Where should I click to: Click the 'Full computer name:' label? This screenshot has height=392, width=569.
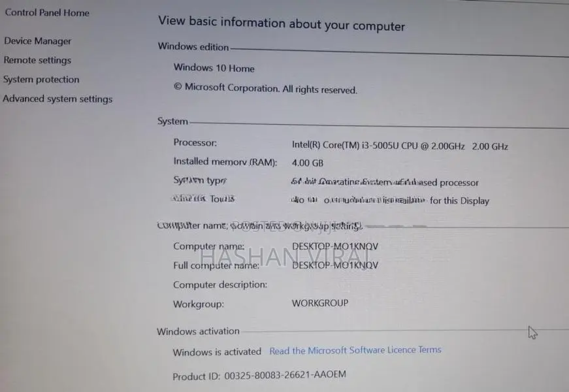(x=216, y=265)
